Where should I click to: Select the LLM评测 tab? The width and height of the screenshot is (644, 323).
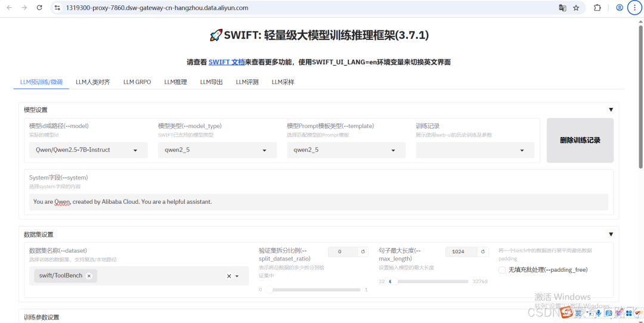point(247,82)
